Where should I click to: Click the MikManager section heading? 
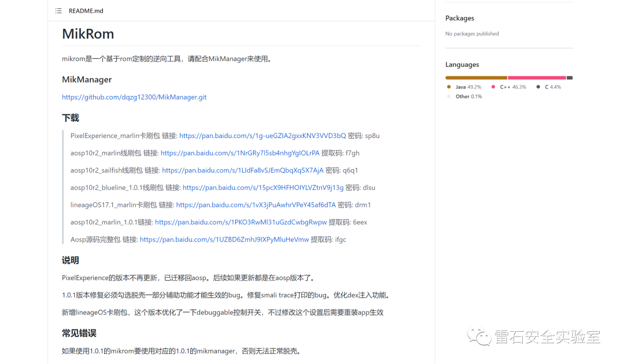pyautogui.click(x=87, y=79)
